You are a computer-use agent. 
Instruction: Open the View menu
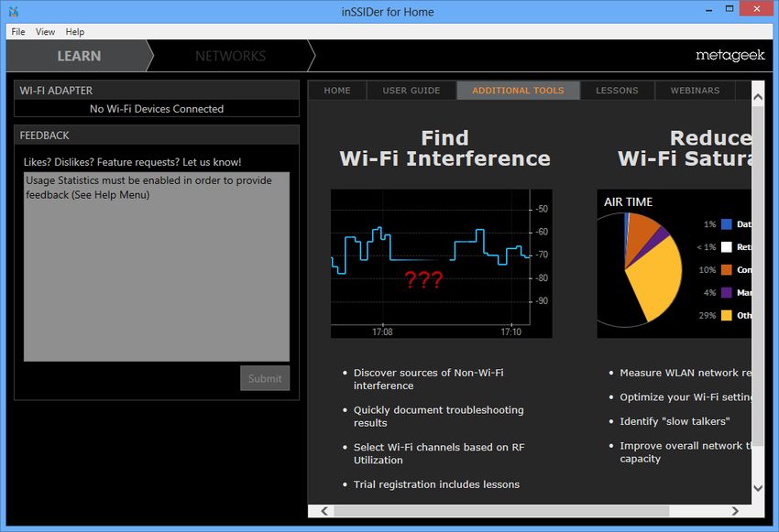click(x=45, y=32)
